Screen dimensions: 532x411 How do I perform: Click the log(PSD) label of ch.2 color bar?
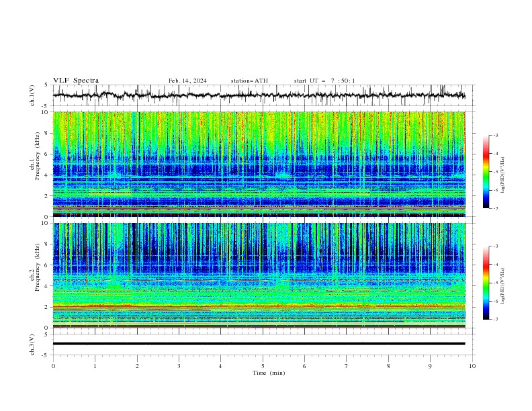[503, 286]
